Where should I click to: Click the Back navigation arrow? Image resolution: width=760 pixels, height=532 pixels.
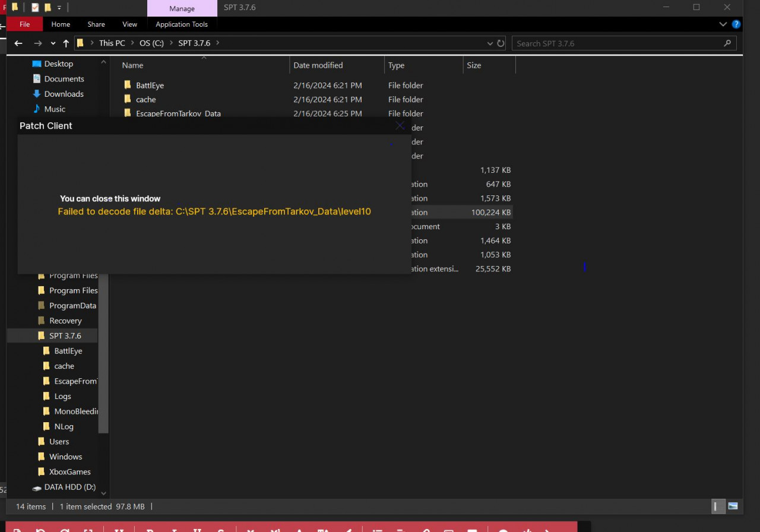click(18, 43)
